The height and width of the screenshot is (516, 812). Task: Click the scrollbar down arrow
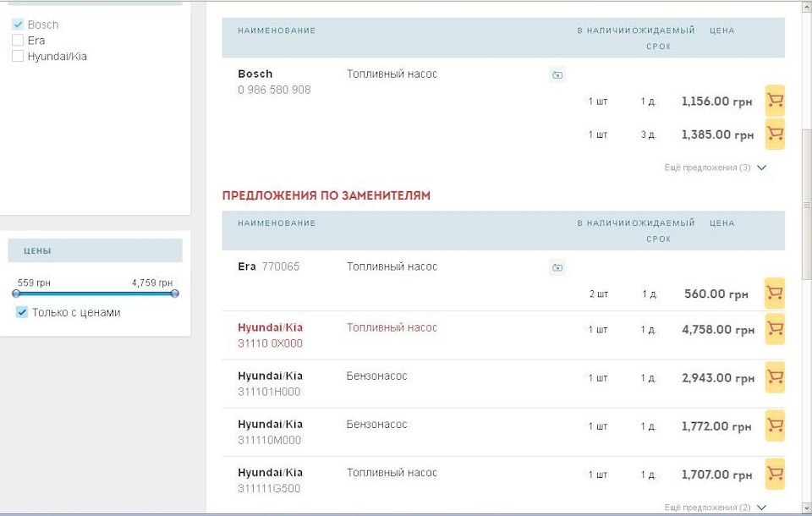[807, 508]
